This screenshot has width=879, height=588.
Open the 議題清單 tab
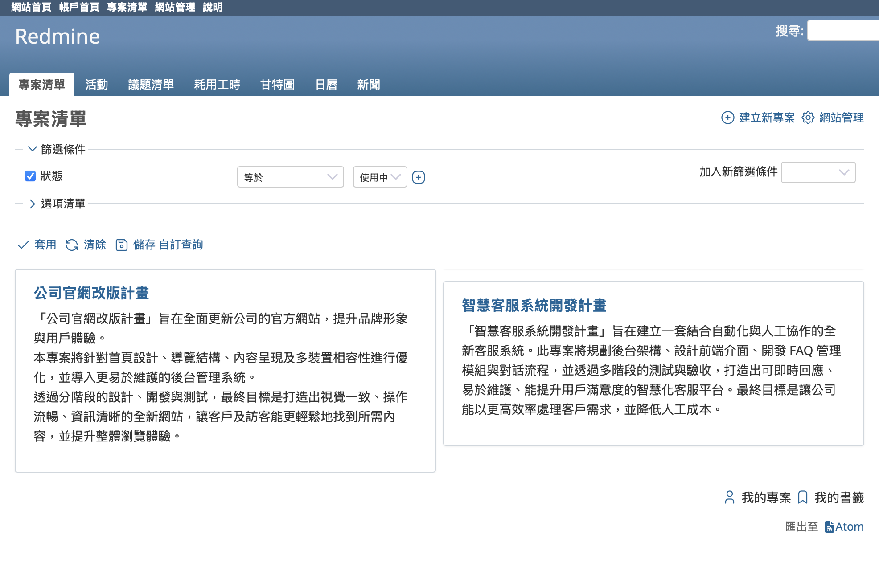coord(151,84)
